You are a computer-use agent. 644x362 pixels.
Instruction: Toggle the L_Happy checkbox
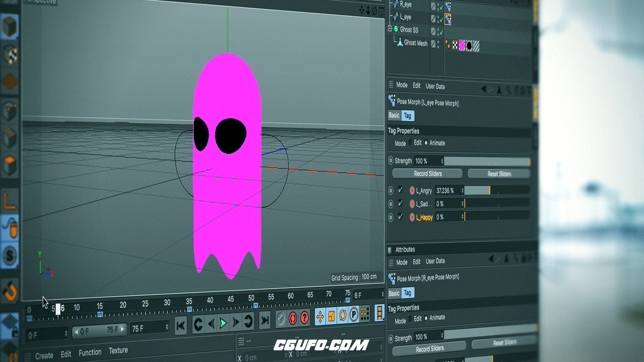click(400, 216)
